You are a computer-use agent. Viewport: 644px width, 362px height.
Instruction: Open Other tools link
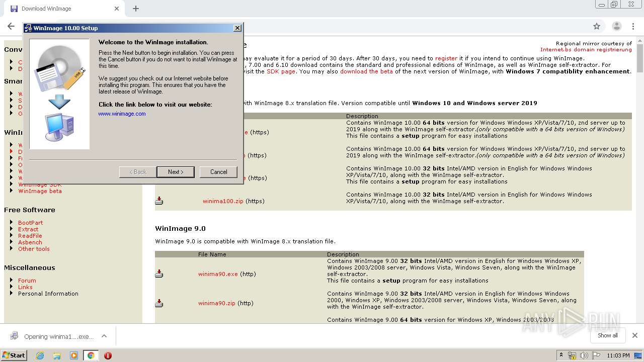click(34, 249)
